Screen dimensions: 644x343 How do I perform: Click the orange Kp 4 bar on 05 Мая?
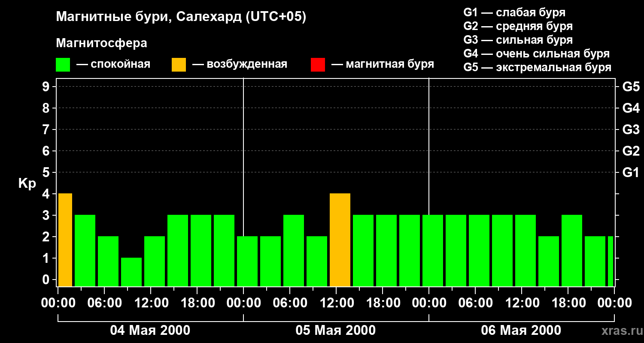(x=340, y=240)
